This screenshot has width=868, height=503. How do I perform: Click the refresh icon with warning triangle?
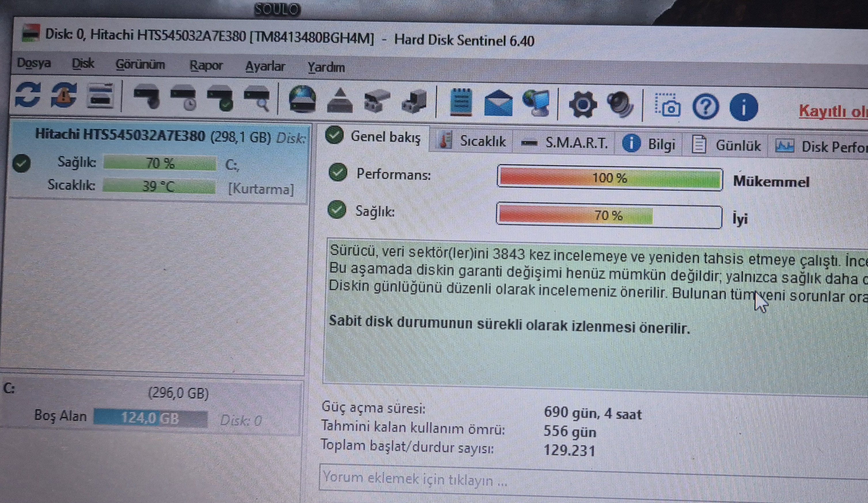pos(64,95)
